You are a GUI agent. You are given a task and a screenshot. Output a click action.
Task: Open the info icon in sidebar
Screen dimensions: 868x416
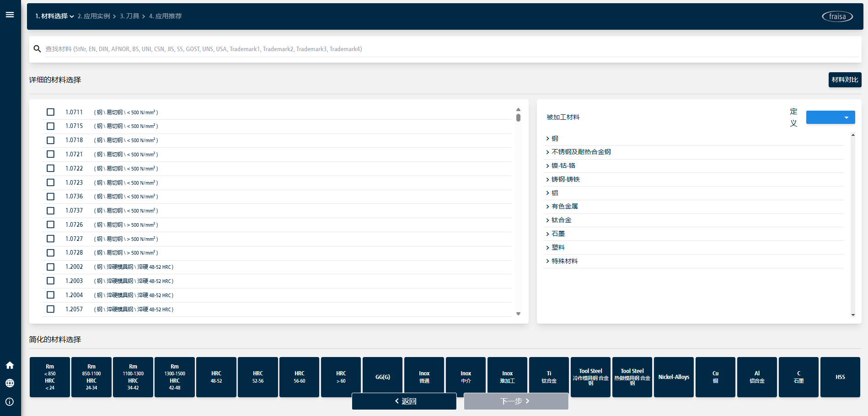(10, 402)
